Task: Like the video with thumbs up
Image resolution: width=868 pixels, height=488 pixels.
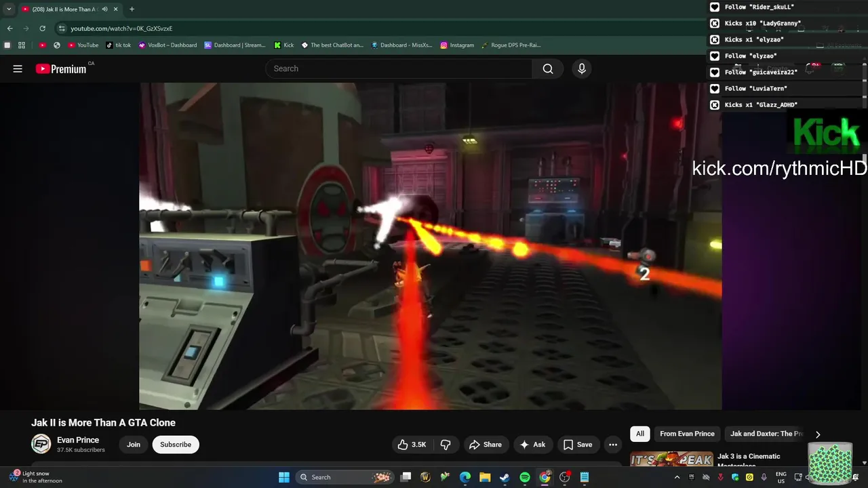Action: 412,445
